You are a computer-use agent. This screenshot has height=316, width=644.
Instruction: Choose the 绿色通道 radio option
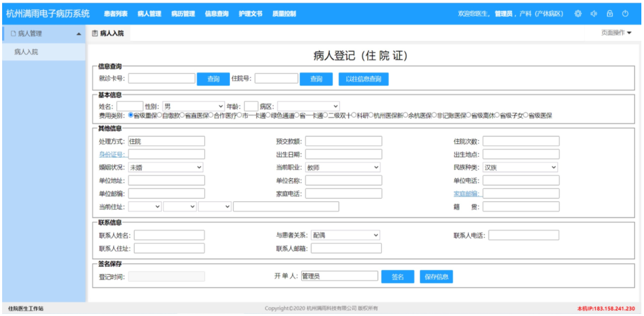point(269,115)
